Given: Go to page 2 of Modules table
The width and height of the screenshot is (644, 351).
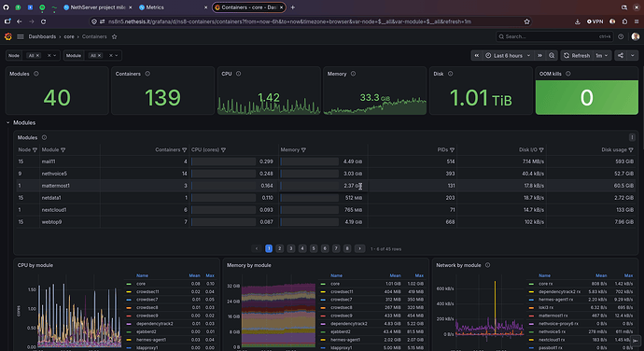Looking at the screenshot, I should click(280, 248).
